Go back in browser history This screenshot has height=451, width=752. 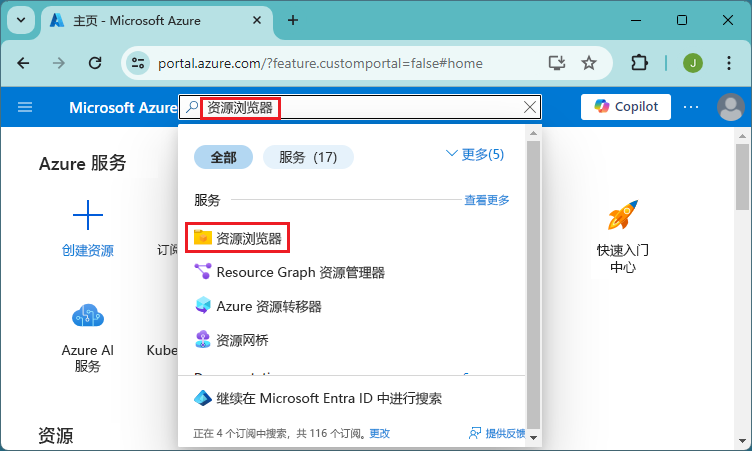coord(23,63)
